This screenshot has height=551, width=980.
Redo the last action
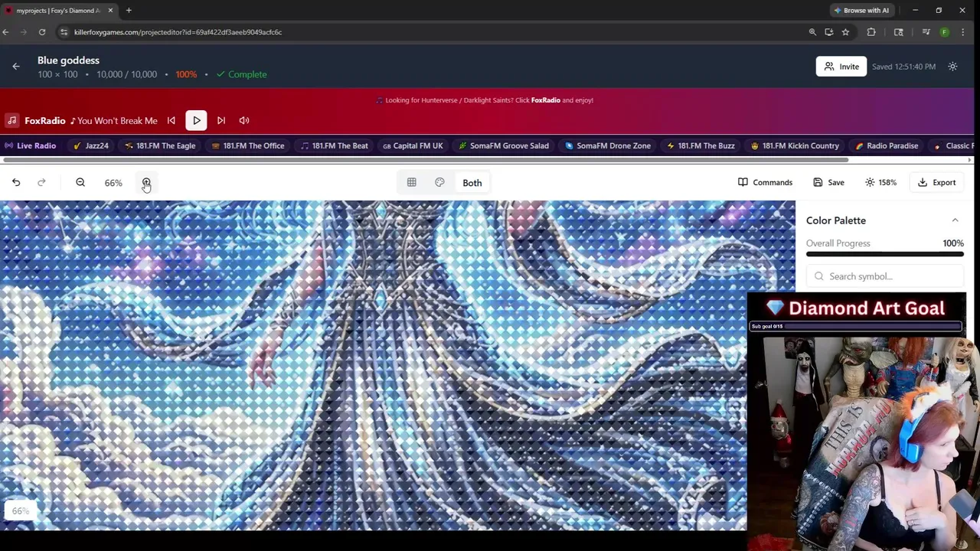[41, 182]
